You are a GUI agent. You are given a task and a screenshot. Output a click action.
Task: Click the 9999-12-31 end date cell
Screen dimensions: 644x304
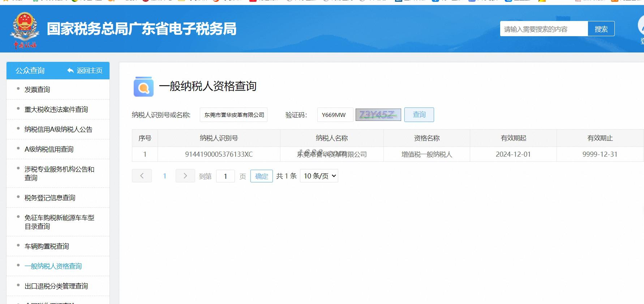pos(600,154)
